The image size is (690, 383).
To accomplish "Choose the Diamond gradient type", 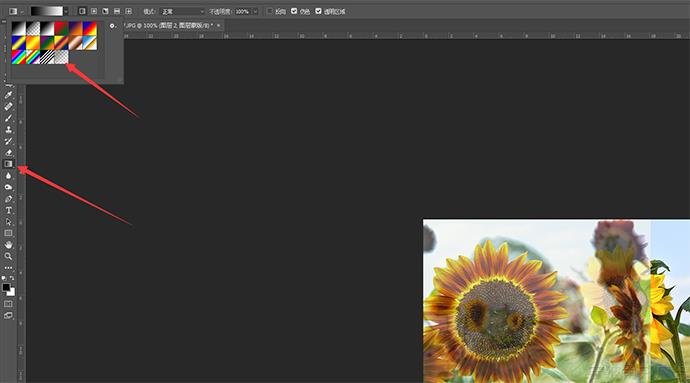I will tap(128, 11).
